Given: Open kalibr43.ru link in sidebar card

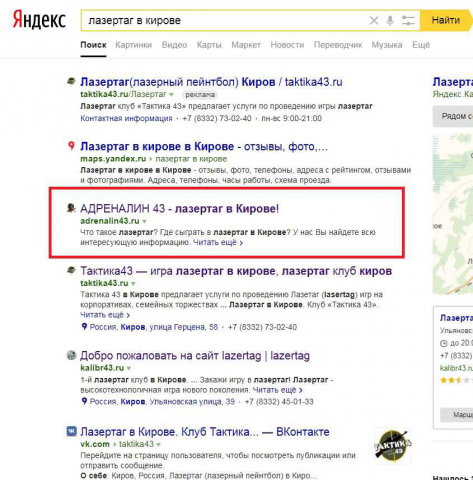Looking at the screenshot, I should [456, 368].
